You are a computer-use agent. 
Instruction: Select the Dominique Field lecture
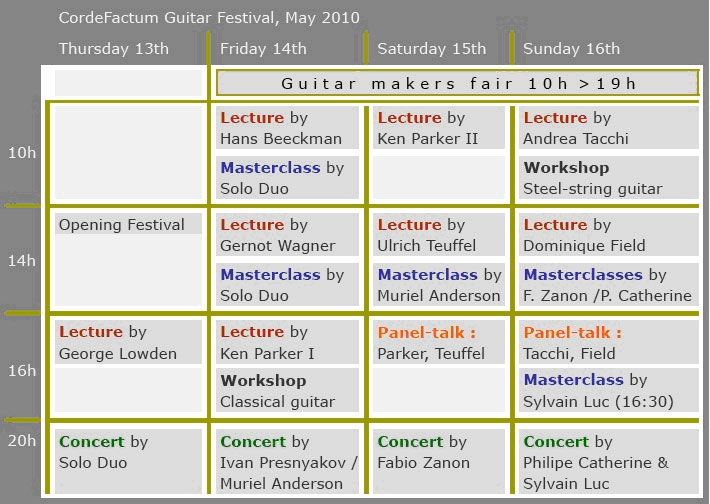pos(608,235)
